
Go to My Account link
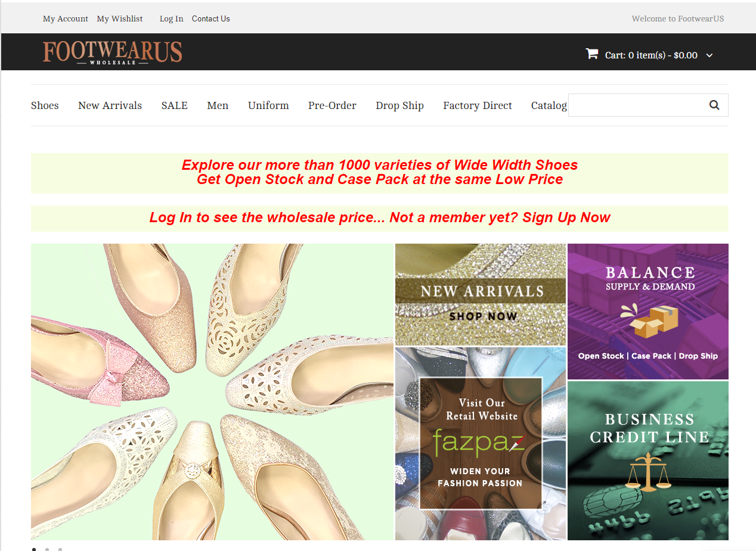[x=66, y=18]
